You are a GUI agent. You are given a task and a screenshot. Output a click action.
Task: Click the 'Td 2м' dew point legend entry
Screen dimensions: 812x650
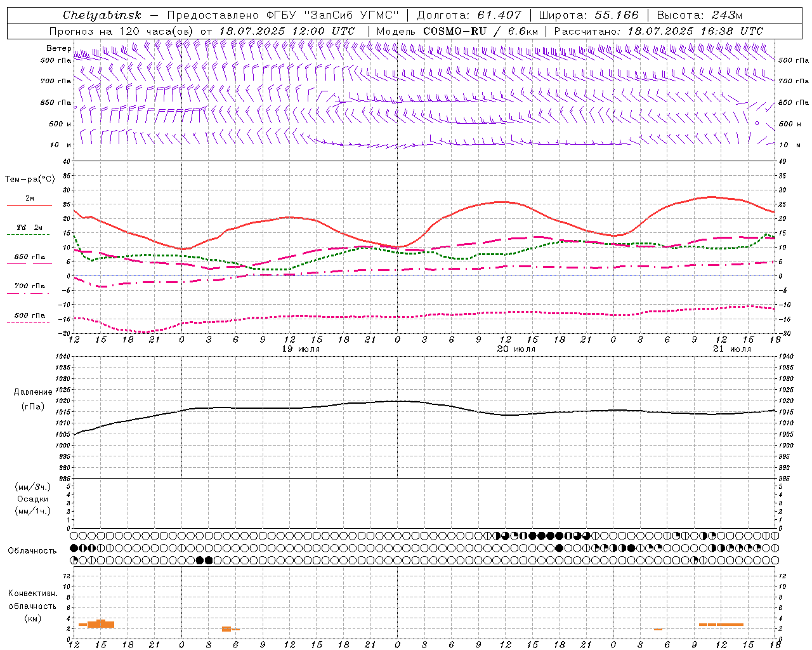coord(30,227)
